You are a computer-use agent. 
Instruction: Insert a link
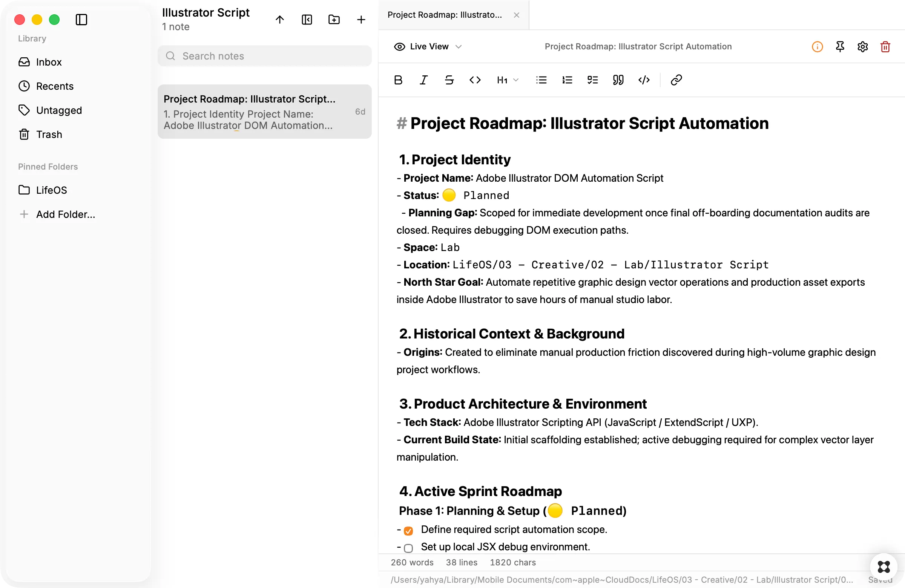pos(676,80)
